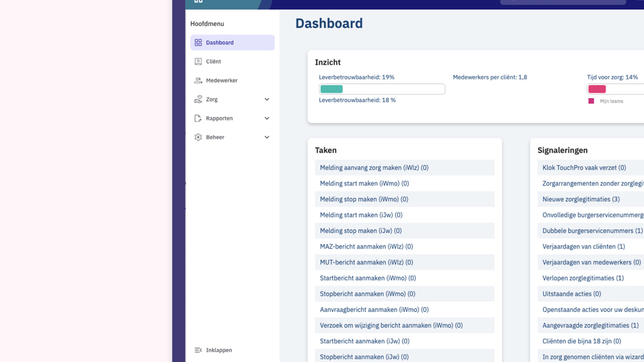Click the Inklappen collapse icon
This screenshot has width=644, height=362.
(x=198, y=350)
